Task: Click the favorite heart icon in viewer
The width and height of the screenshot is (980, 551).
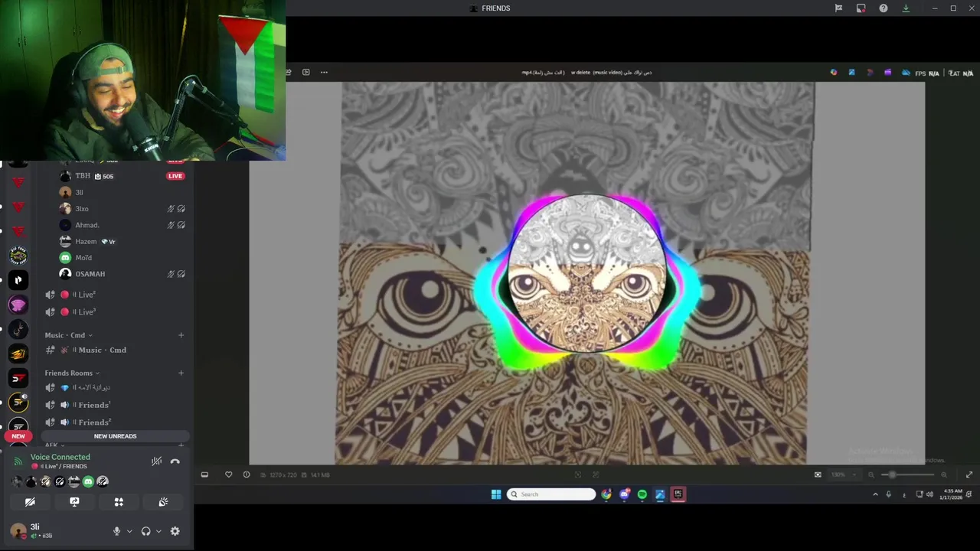Action: tap(228, 475)
